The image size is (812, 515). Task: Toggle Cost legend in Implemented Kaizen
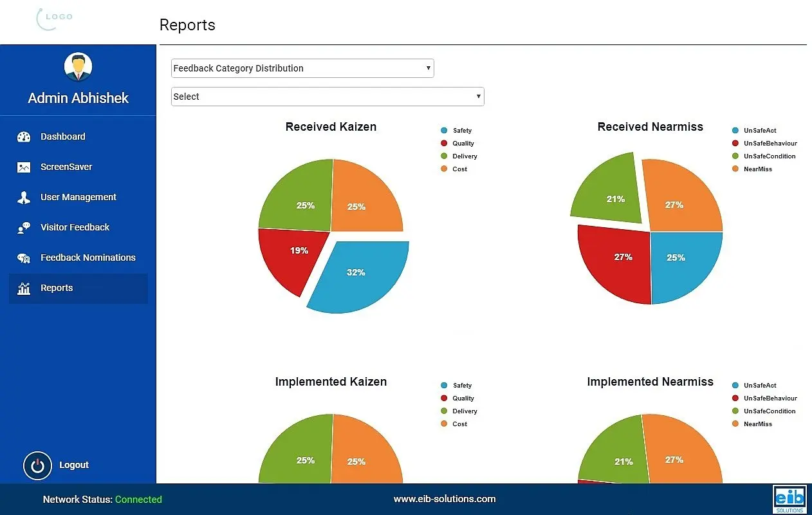point(454,424)
